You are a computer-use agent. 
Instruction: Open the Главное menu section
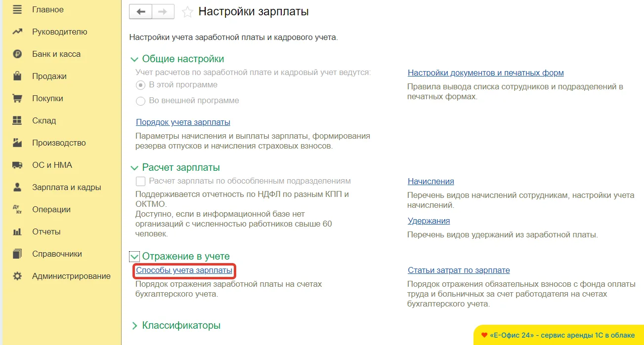[48, 9]
